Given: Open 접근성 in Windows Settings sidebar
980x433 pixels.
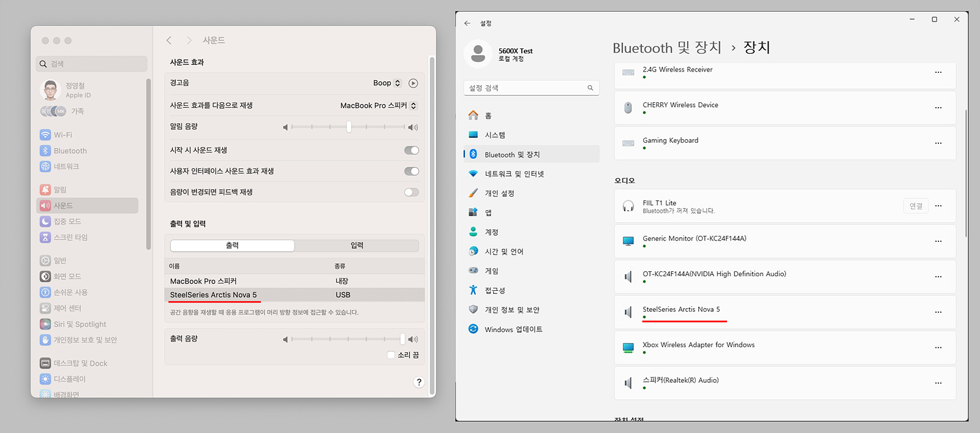Looking at the screenshot, I should pyautogui.click(x=531, y=290).
